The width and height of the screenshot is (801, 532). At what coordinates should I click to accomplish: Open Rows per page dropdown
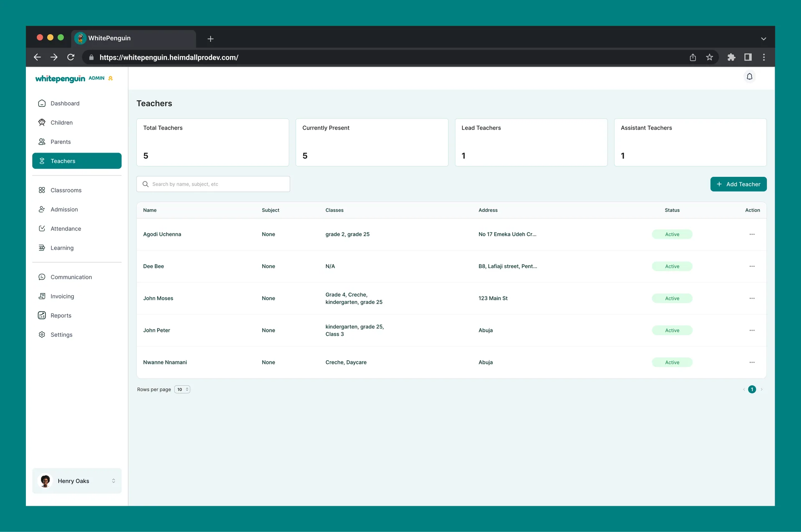[182, 389]
